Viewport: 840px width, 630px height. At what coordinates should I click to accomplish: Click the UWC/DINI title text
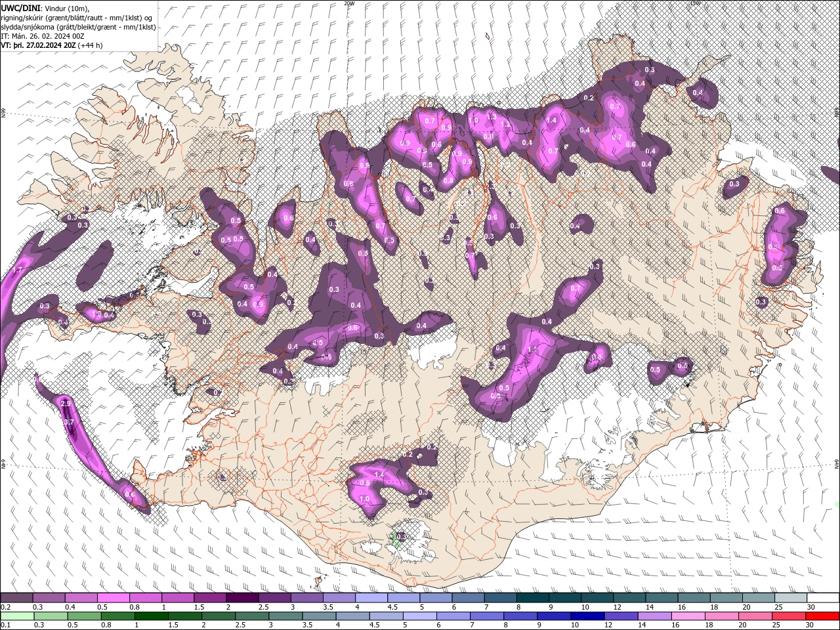[21, 7]
